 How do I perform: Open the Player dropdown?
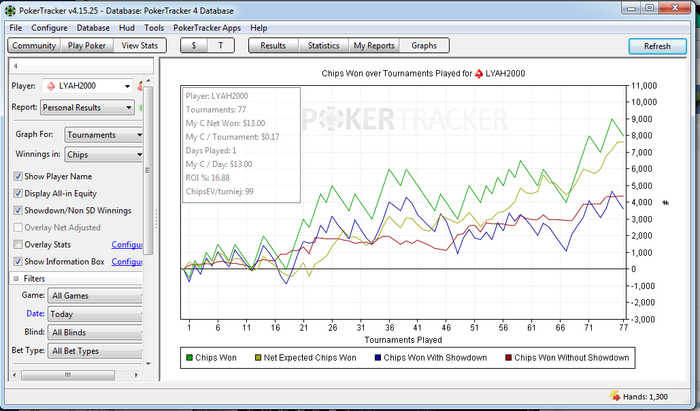pyautogui.click(x=88, y=86)
